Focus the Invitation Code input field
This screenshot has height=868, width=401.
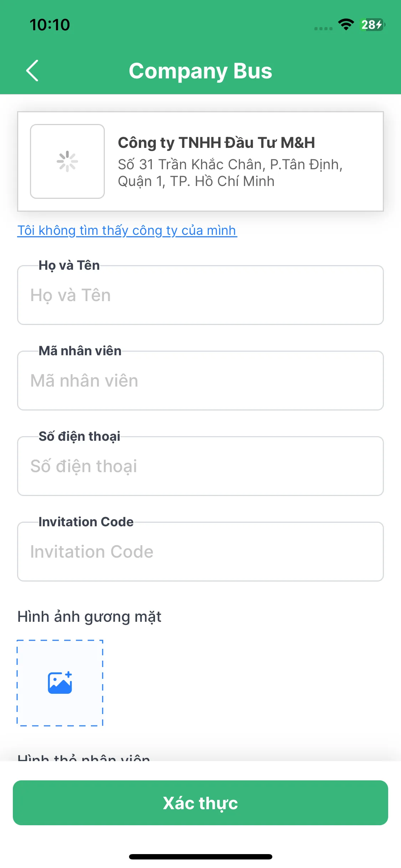click(200, 552)
